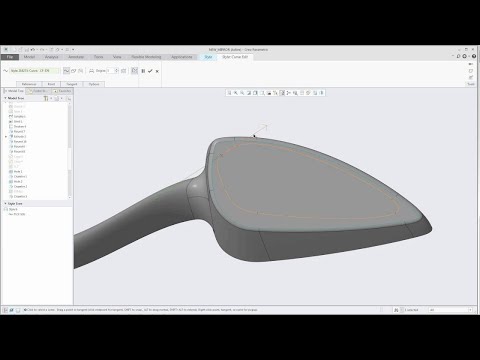Switch to the Tools ribbon tab
The image size is (480, 360).
pyautogui.click(x=98, y=57)
